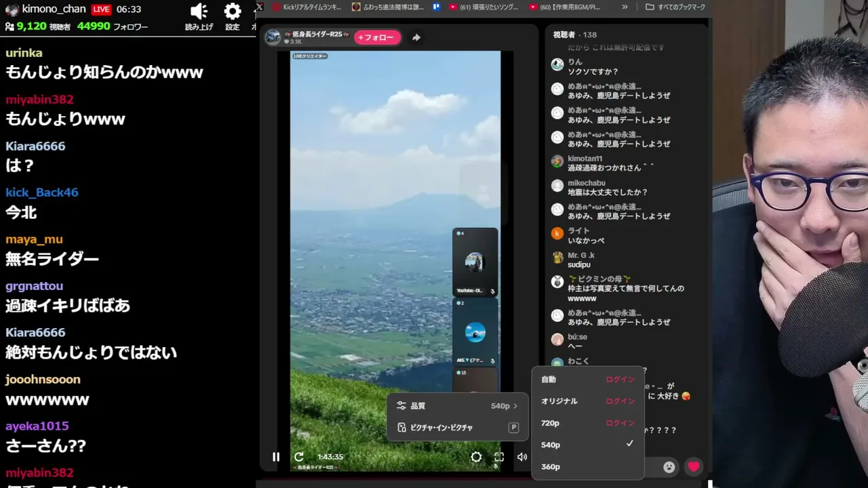Image resolution: width=868 pixels, height=488 pixels.
Task: Click LIVEクリエイター badge on video
Action: (310, 56)
